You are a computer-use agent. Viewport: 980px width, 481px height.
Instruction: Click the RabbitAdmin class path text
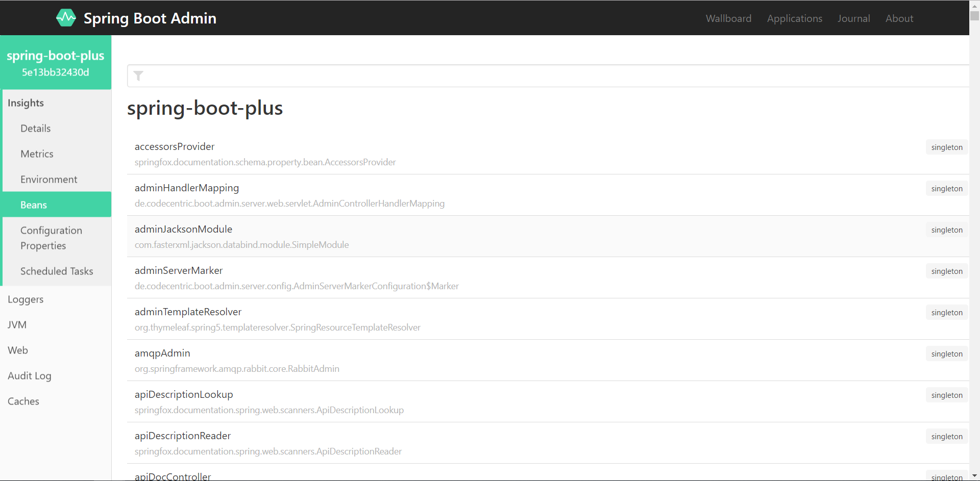click(237, 369)
